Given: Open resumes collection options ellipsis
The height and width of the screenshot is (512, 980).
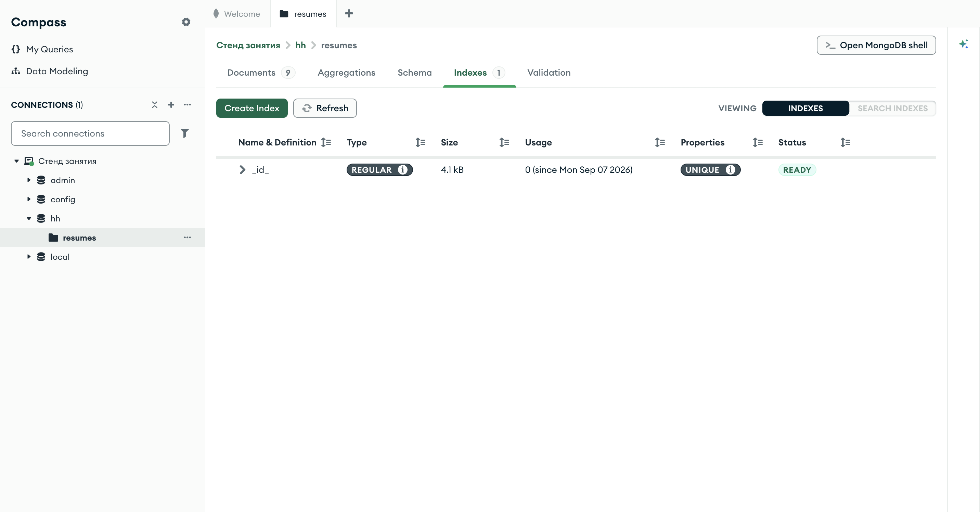Looking at the screenshot, I should [187, 238].
